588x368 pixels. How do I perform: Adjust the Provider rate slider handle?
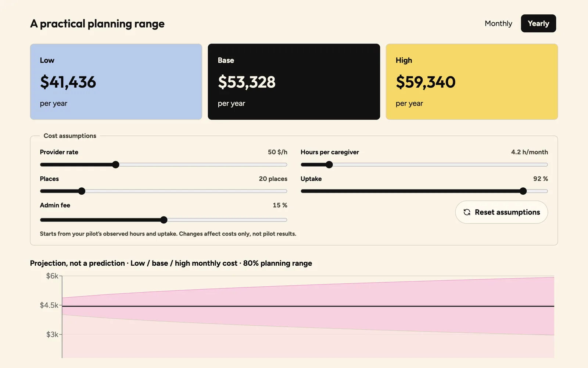click(116, 164)
